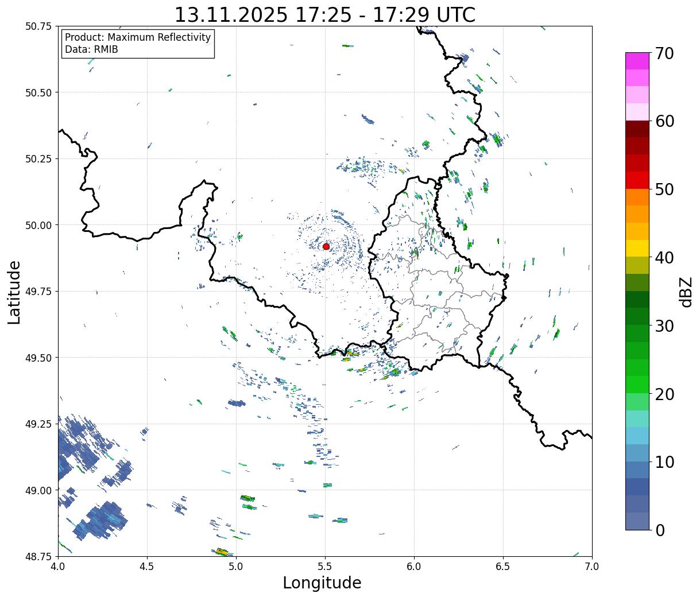Viewport: 700px width, 597px height.
Task: Select the yellow swatch just above 40
Action: pos(637,248)
